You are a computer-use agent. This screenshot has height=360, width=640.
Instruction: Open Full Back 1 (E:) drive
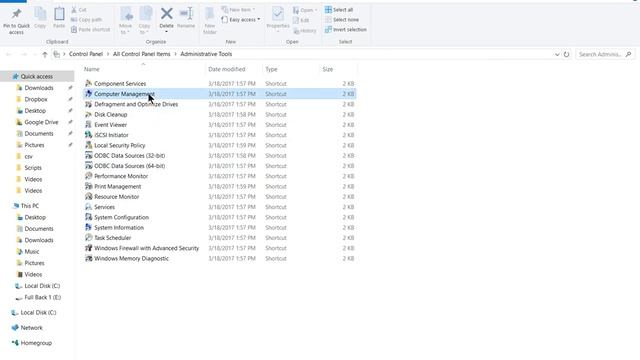pos(42,297)
